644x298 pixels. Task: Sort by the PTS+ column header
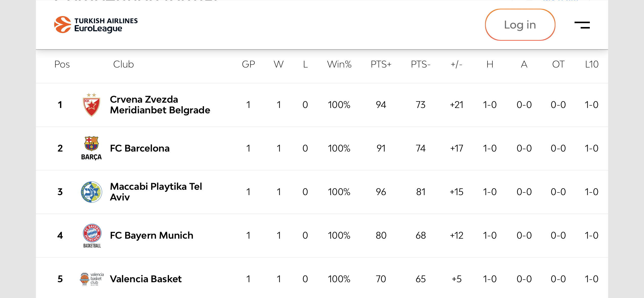coord(381,64)
